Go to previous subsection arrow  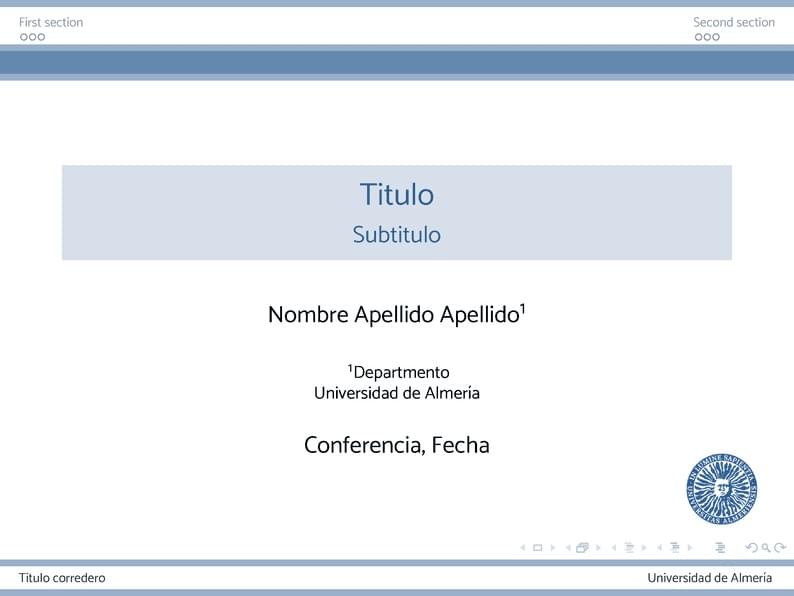pyautogui.click(x=614, y=548)
